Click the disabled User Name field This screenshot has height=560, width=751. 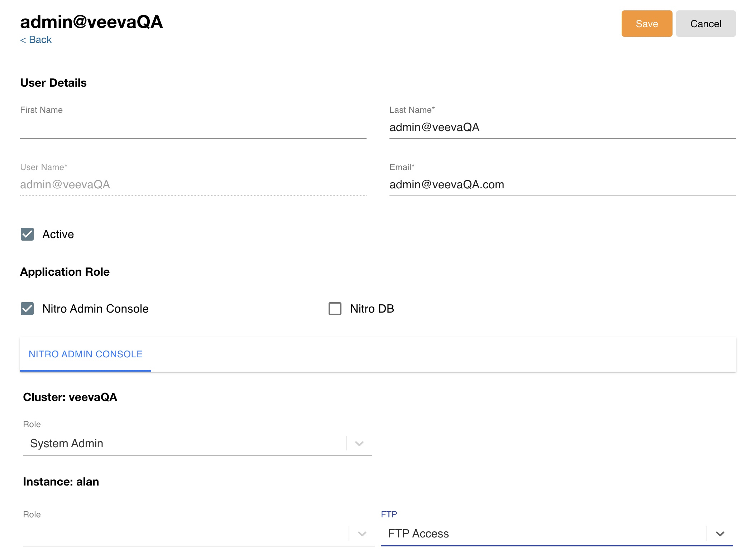pyautogui.click(x=193, y=185)
